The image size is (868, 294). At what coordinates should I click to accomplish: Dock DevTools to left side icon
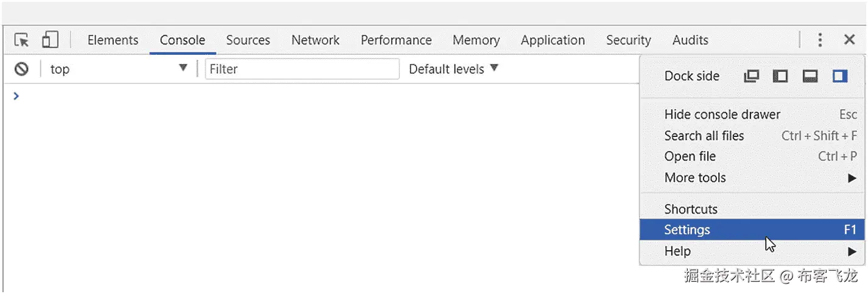tap(780, 76)
